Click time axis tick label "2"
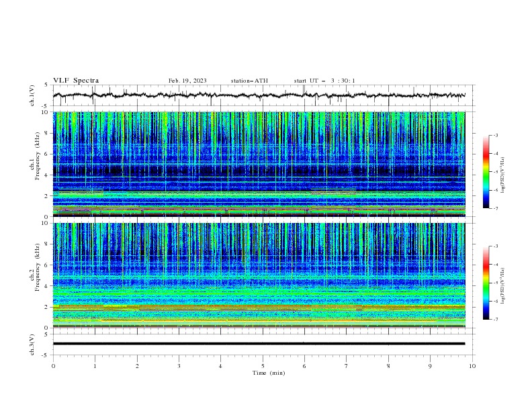The image size is (532, 411). tap(137, 366)
